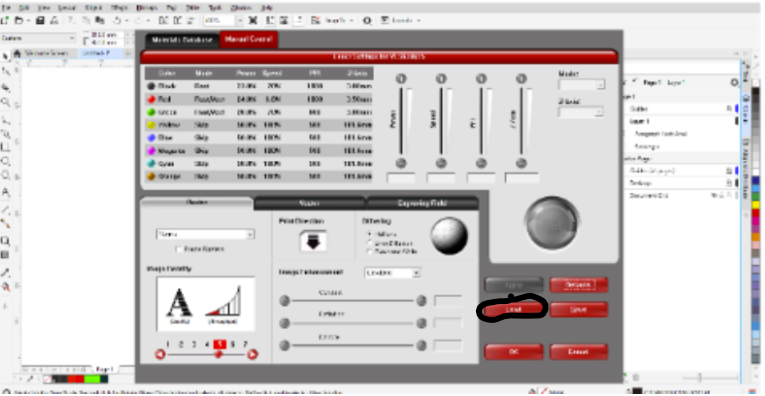Viewport: 765px width, 396px height.
Task: Click the Export icon in CorelDRAW toolbar
Action: (x=178, y=20)
